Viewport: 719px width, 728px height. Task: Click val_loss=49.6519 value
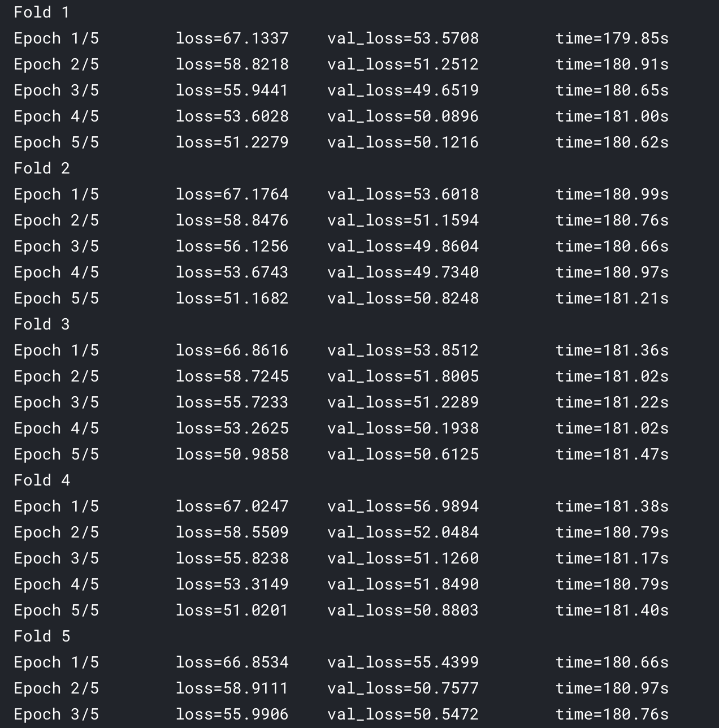[402, 90]
